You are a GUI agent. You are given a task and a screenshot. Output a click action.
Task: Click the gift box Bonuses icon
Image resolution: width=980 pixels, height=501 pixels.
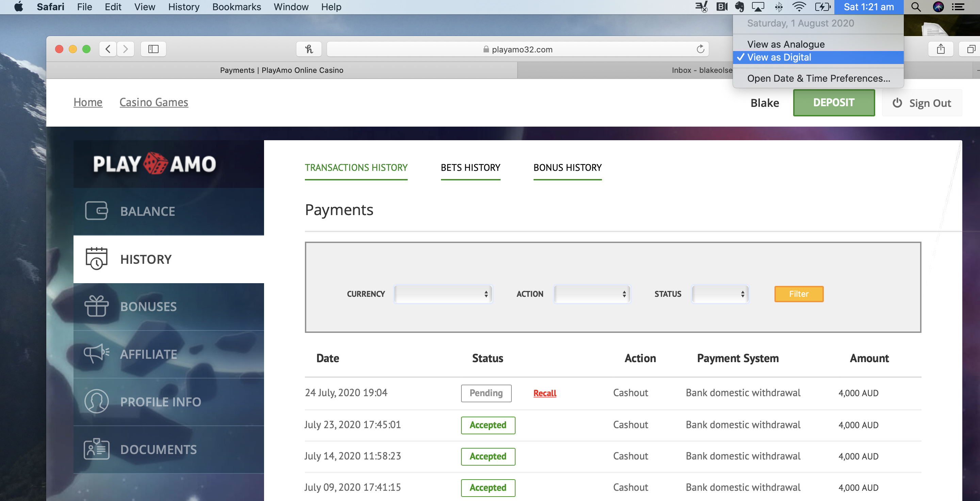pos(96,306)
